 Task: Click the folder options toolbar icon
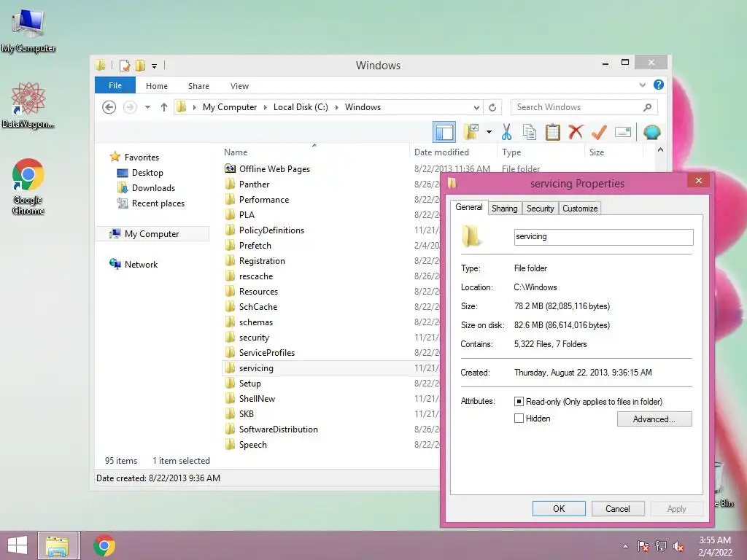click(x=471, y=133)
